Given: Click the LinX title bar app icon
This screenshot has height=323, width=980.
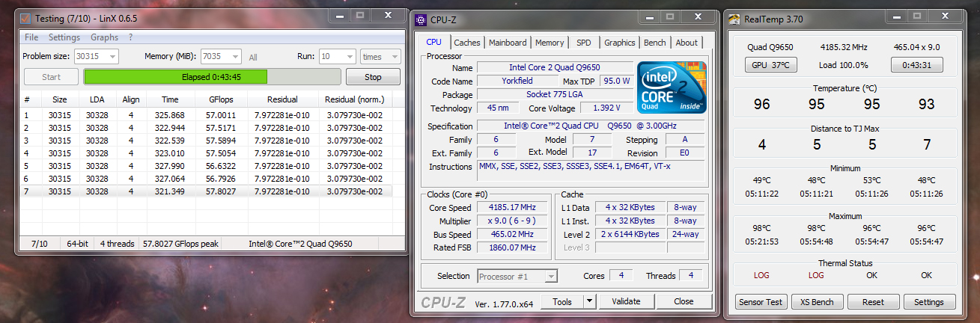Looking at the screenshot, I should [25, 17].
